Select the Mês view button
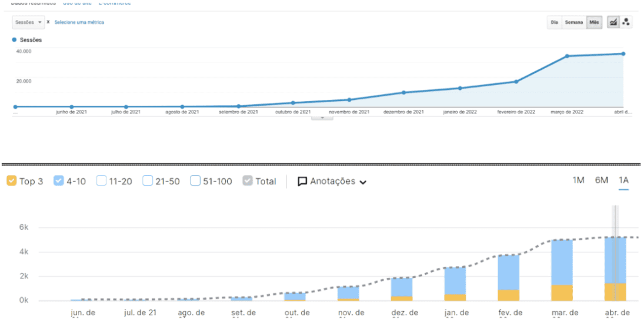The height and width of the screenshot is (333, 644). pyautogui.click(x=595, y=22)
